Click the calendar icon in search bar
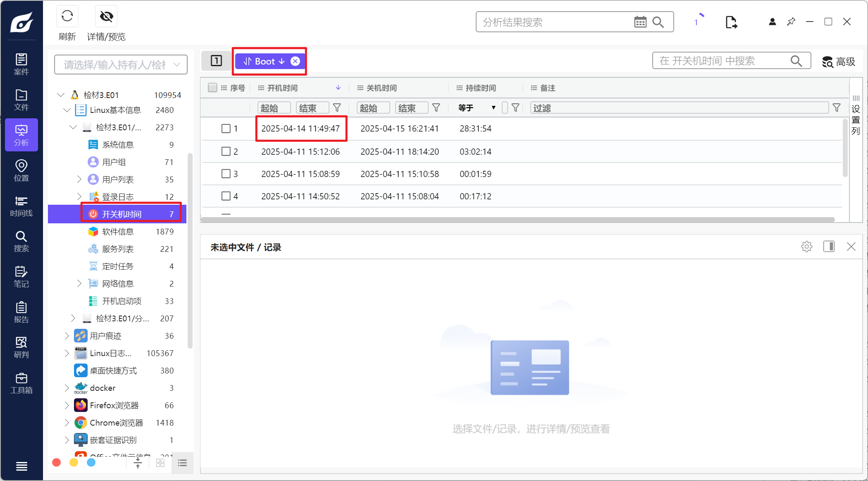Screen dimensions: 868x481 coord(640,22)
